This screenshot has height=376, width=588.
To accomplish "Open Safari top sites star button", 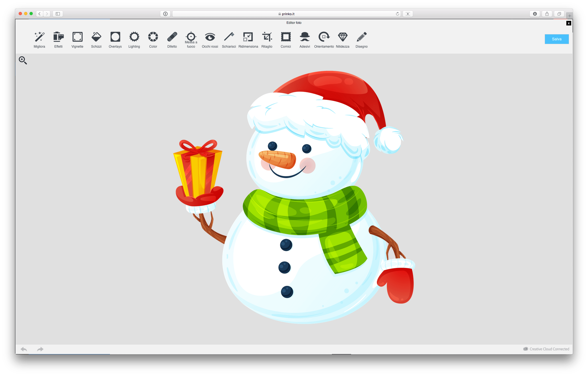I will [408, 14].
